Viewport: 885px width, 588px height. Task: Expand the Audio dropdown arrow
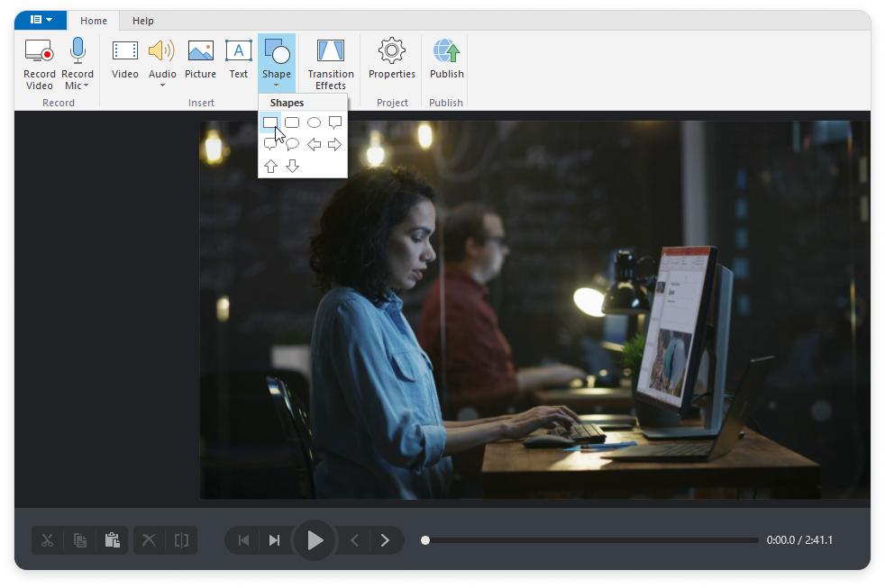(x=162, y=86)
